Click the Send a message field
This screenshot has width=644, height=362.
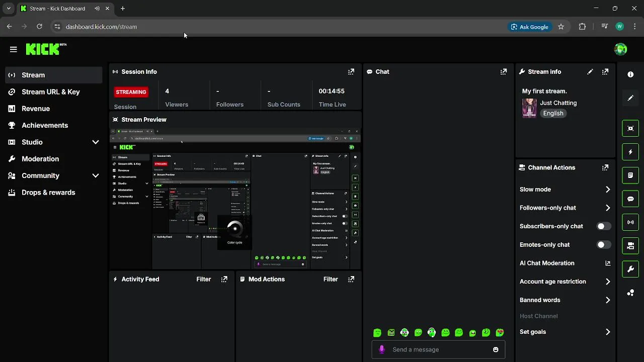click(438, 349)
